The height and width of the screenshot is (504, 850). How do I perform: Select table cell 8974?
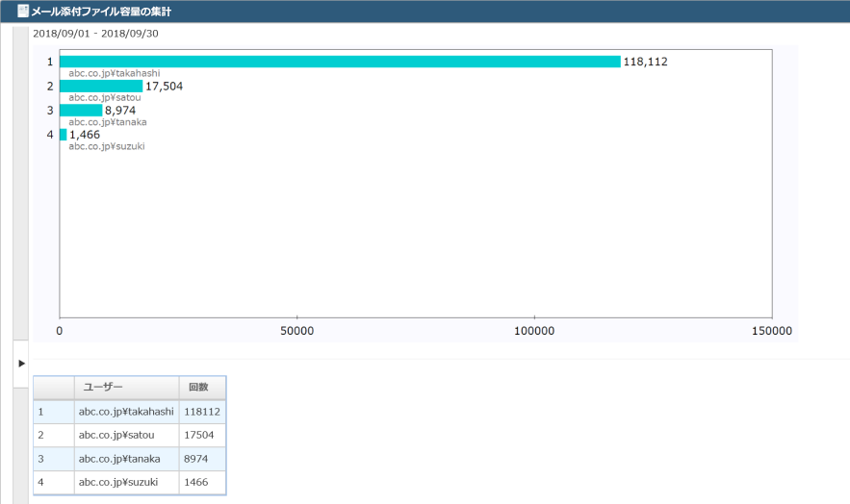(202, 459)
